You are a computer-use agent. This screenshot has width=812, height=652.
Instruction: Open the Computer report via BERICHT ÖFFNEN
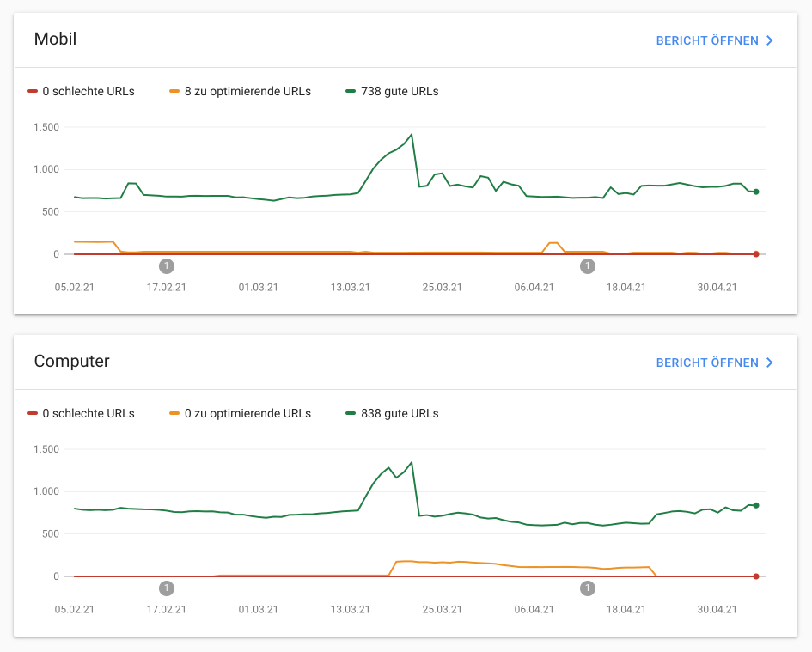click(x=706, y=363)
